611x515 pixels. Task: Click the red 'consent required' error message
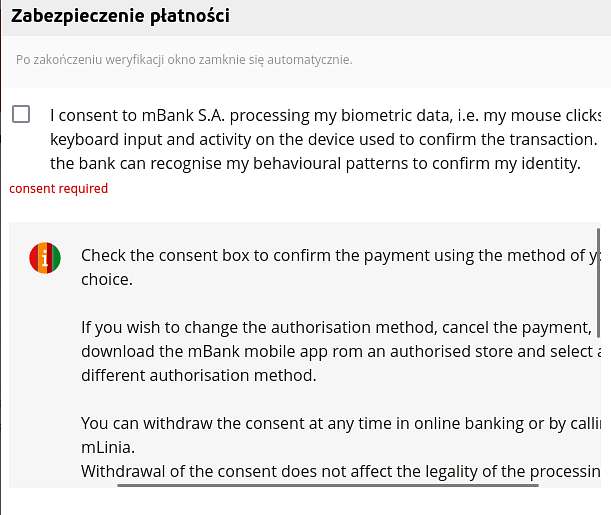(58, 189)
